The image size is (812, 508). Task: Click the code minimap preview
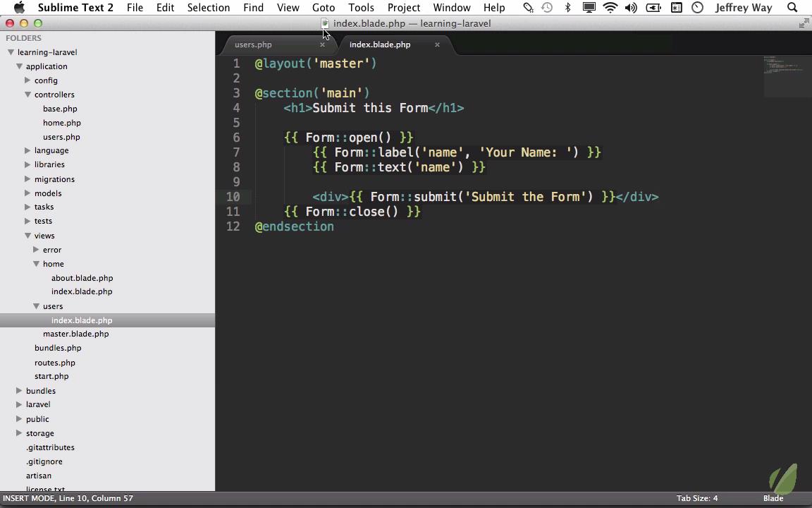pos(785,75)
